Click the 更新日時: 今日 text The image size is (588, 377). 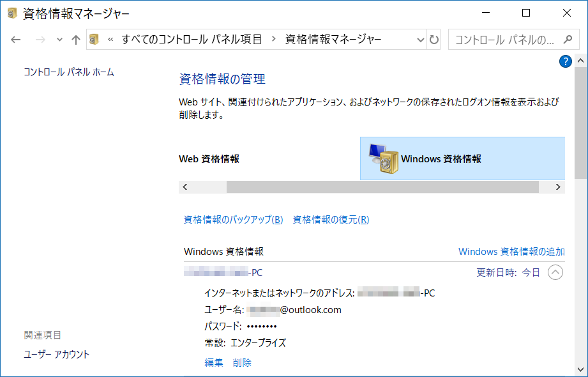pos(508,273)
